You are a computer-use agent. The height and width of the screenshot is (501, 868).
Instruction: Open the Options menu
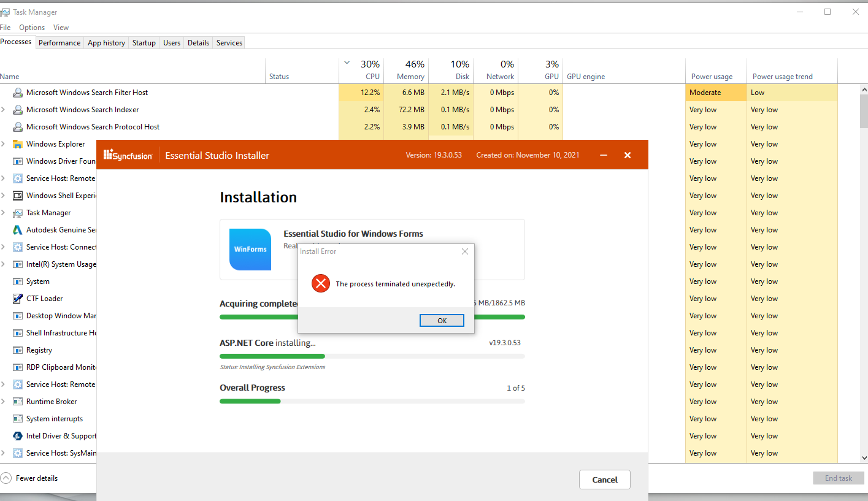tap(32, 28)
